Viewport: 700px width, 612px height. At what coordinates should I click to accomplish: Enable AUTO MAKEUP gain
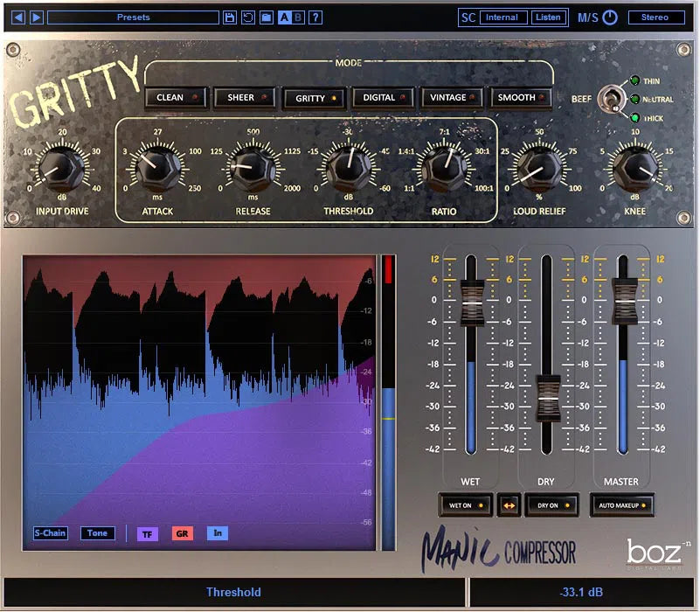pos(621,505)
